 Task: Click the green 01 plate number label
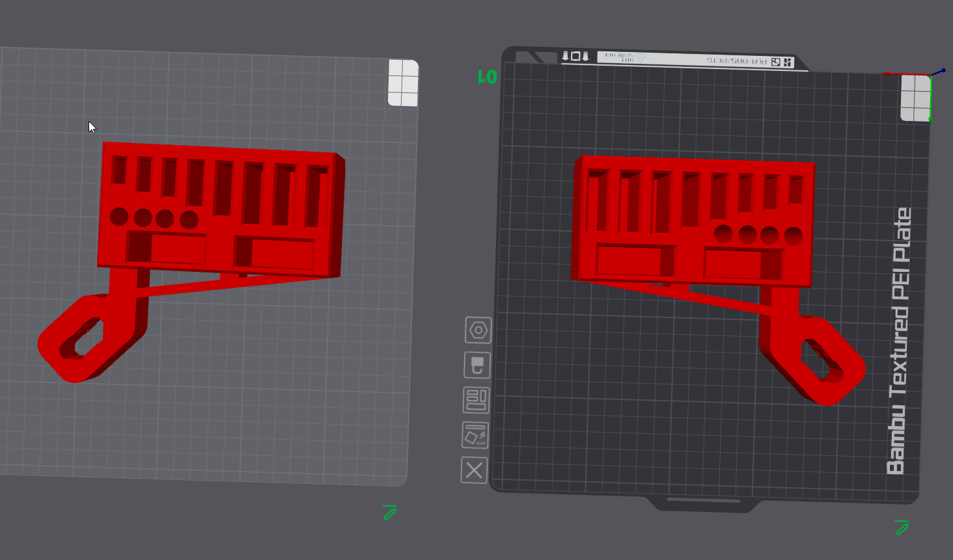(488, 77)
